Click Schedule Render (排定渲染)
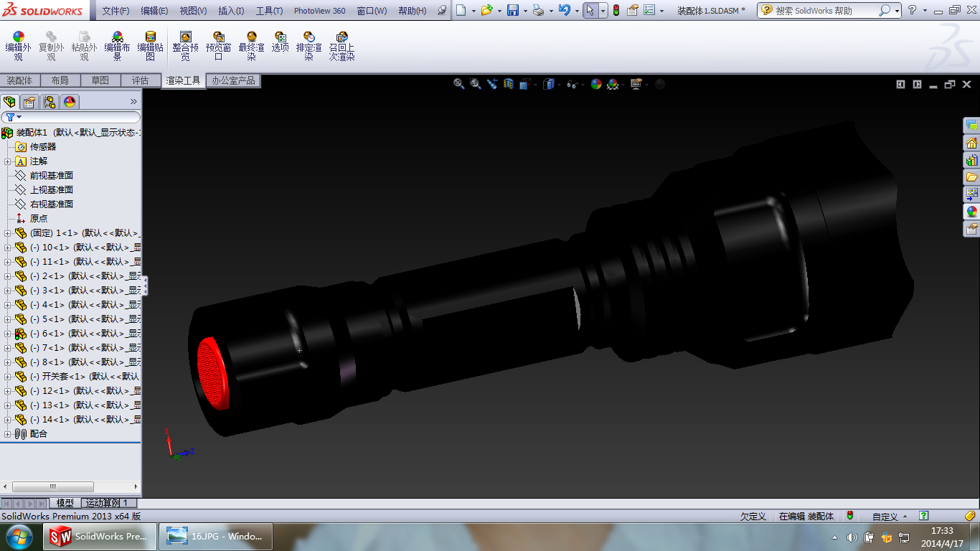The height and width of the screenshot is (551, 980). pos(308,46)
